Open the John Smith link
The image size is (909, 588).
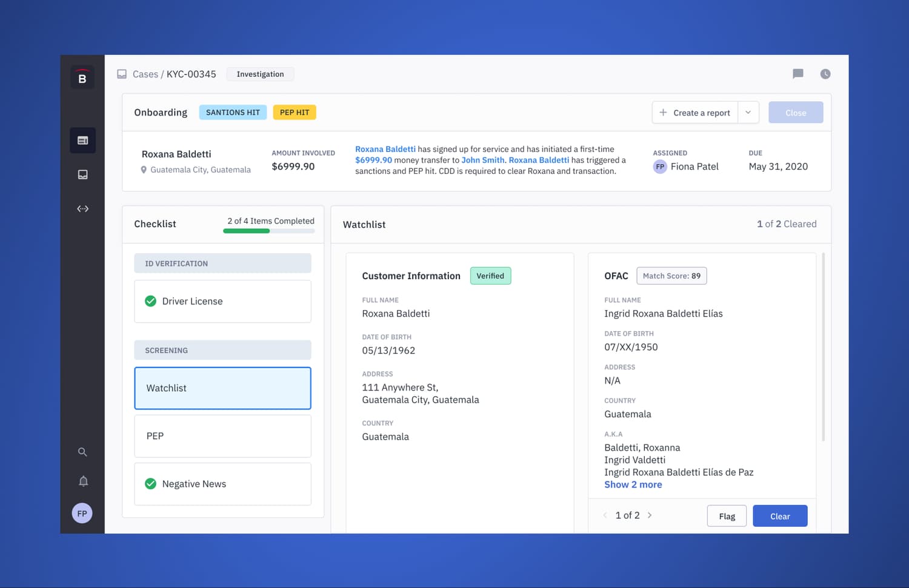pyautogui.click(x=483, y=160)
